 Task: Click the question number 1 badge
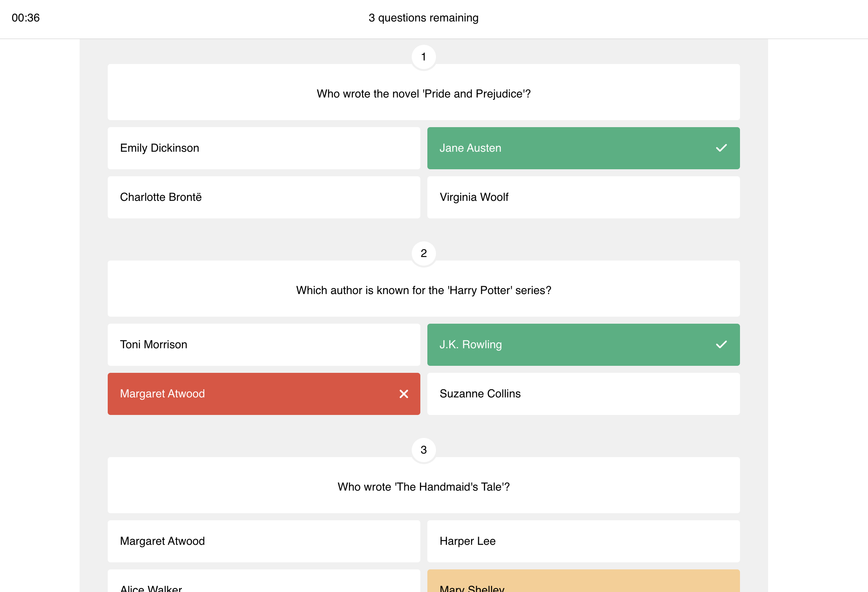[x=424, y=57]
